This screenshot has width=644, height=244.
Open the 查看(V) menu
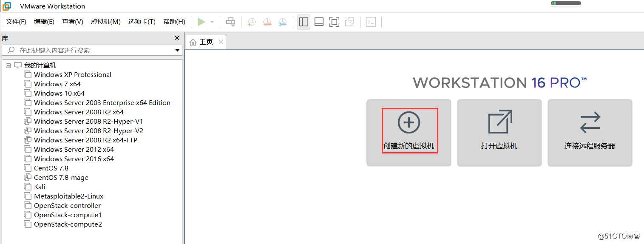73,22
